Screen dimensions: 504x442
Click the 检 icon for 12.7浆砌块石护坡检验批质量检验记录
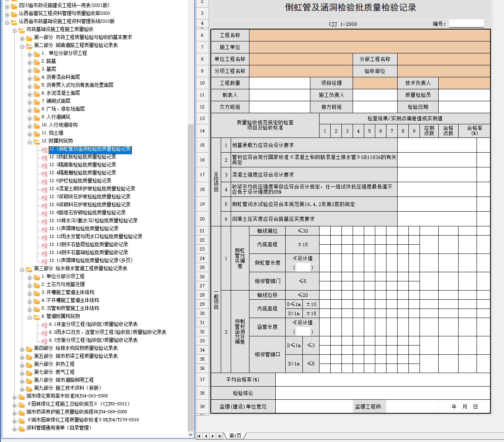45,197
